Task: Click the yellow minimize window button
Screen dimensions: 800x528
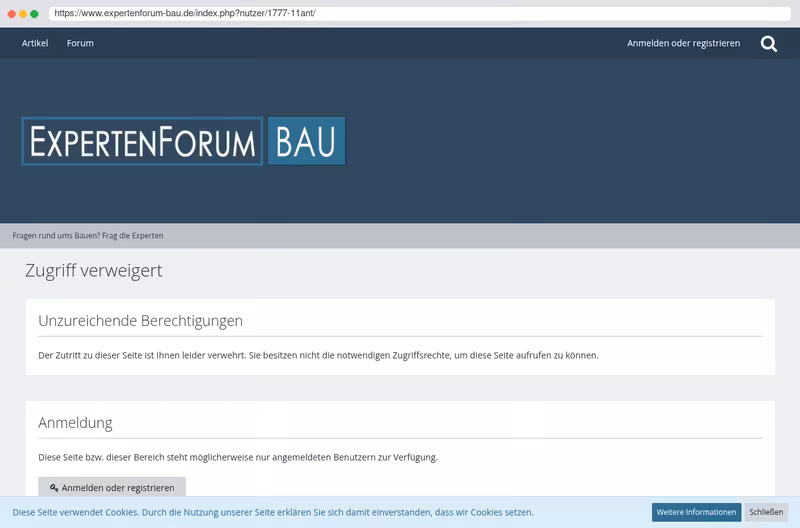Action: point(23,14)
